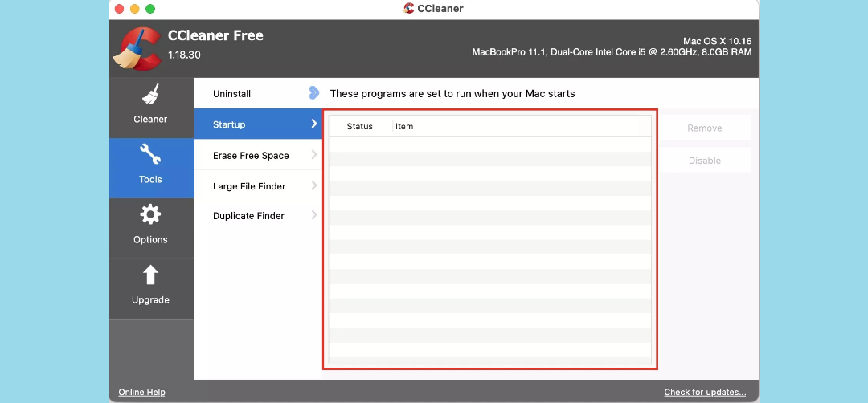Click the Remove button

coord(705,128)
